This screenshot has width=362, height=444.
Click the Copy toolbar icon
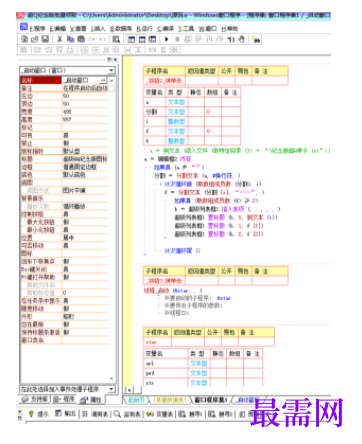click(70, 39)
